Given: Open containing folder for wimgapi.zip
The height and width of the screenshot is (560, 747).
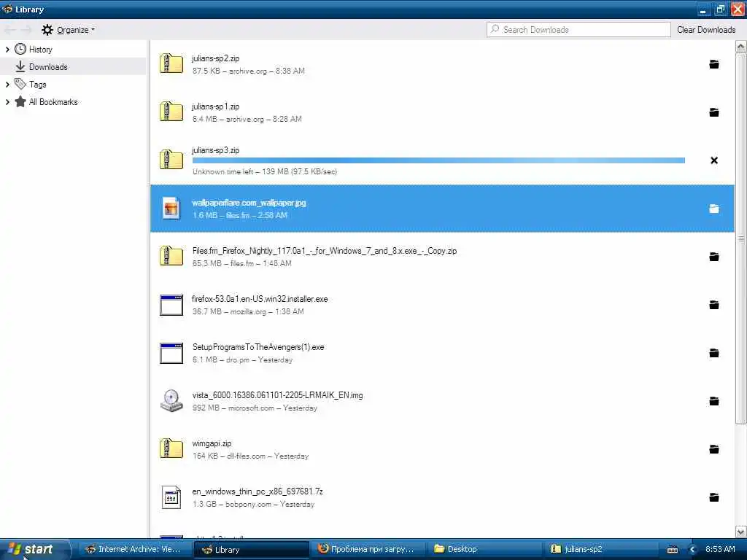Looking at the screenshot, I should click(x=713, y=449).
